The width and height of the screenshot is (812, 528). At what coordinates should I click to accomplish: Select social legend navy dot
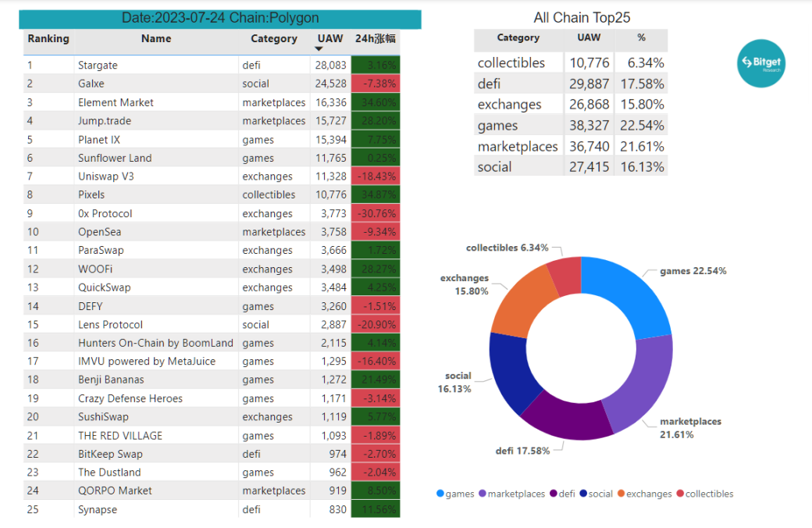coord(583,494)
